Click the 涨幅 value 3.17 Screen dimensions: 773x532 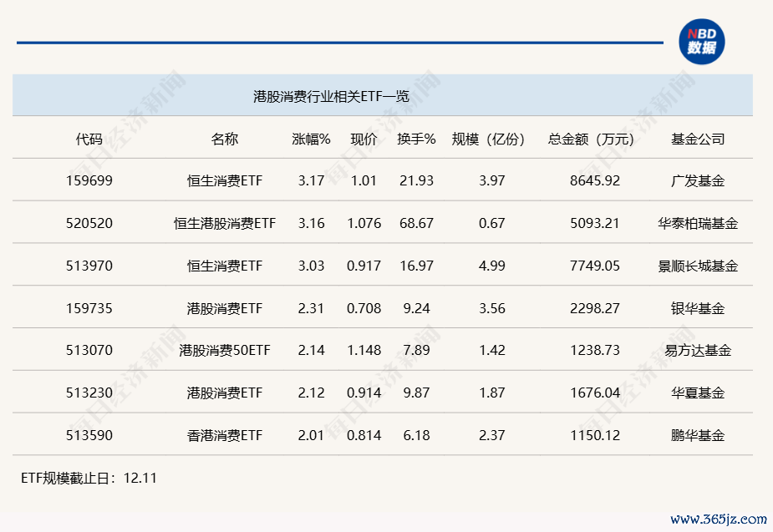pyautogui.click(x=311, y=180)
